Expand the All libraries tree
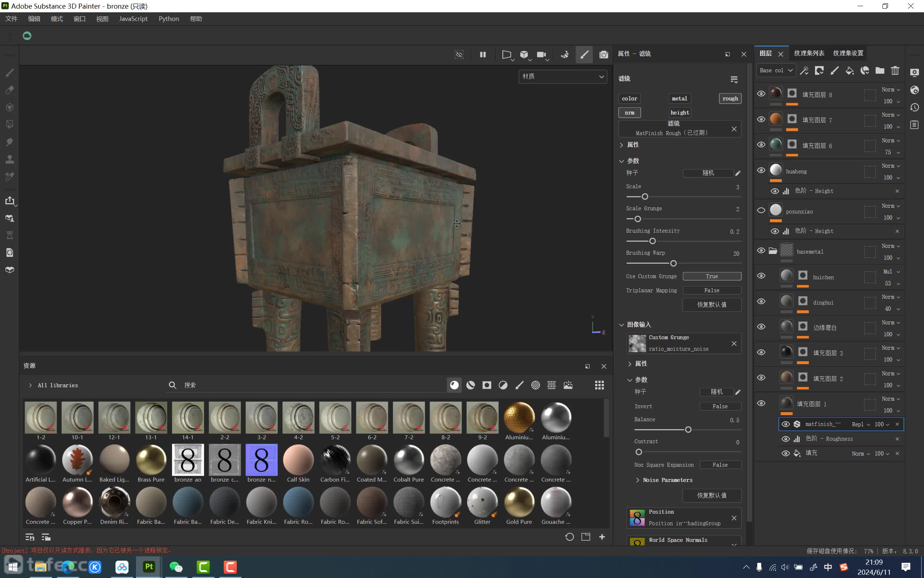 30,385
